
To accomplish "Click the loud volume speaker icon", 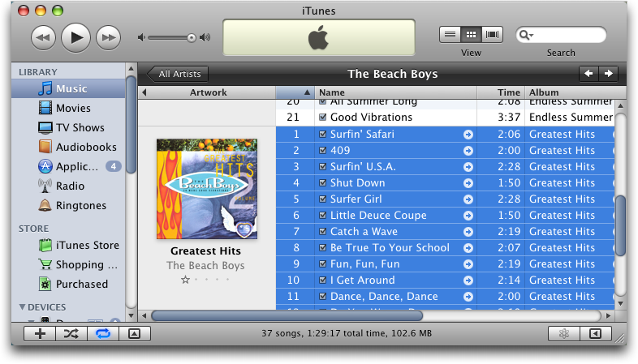I will (205, 38).
